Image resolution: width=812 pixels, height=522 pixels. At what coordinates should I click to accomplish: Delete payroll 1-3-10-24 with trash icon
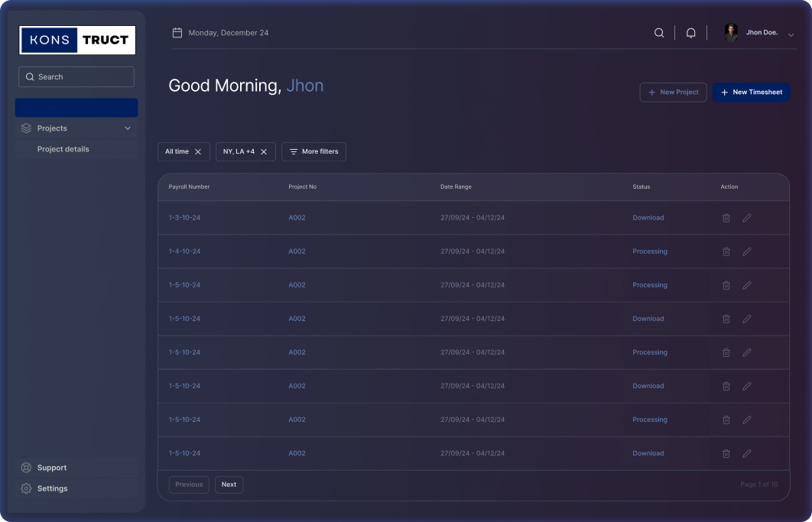726,218
